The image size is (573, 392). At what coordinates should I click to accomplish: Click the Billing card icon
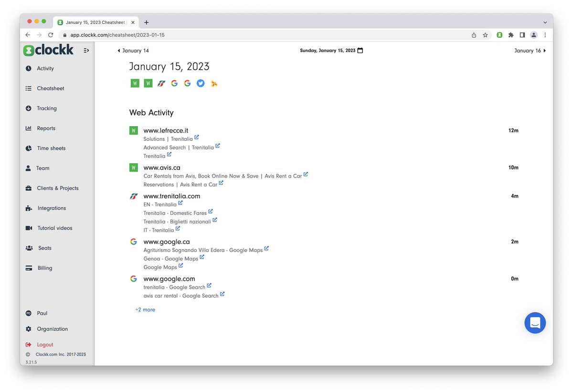[29, 268]
